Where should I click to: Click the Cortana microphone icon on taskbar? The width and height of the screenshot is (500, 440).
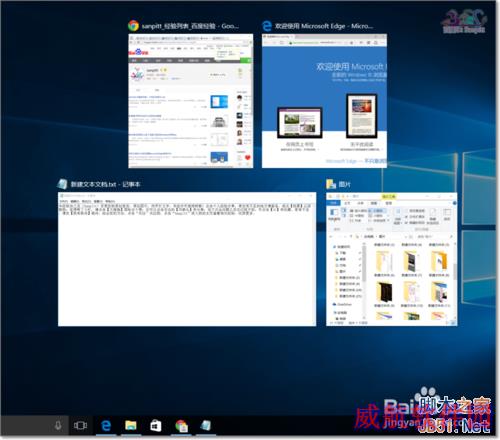coord(58,425)
